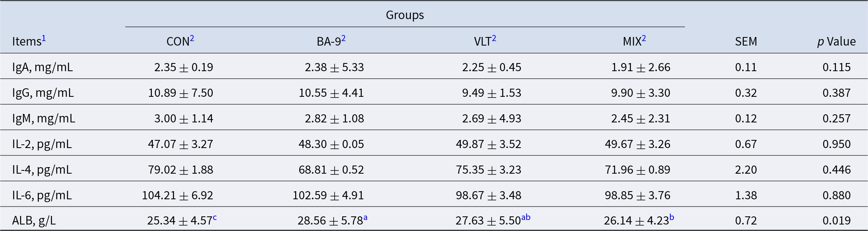Click the IL-6 MIX value 98.85 ± 3.76
868x231 pixels.
click(637, 195)
